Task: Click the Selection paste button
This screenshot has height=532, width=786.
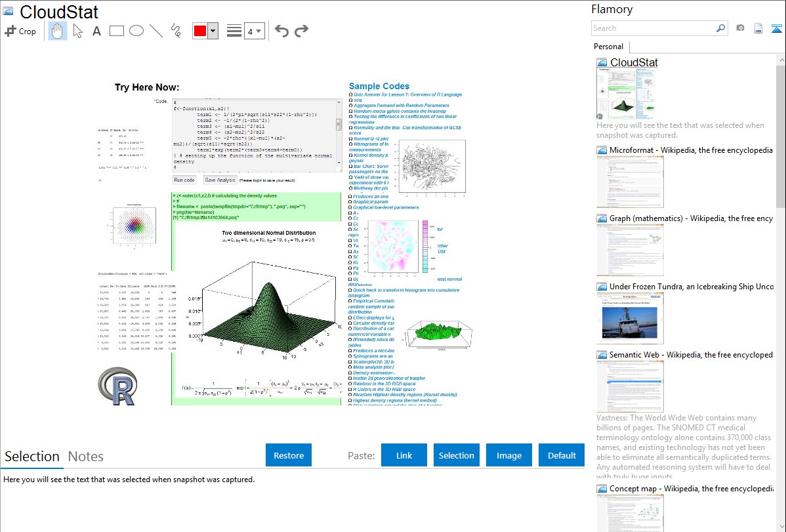Action: 456,455
